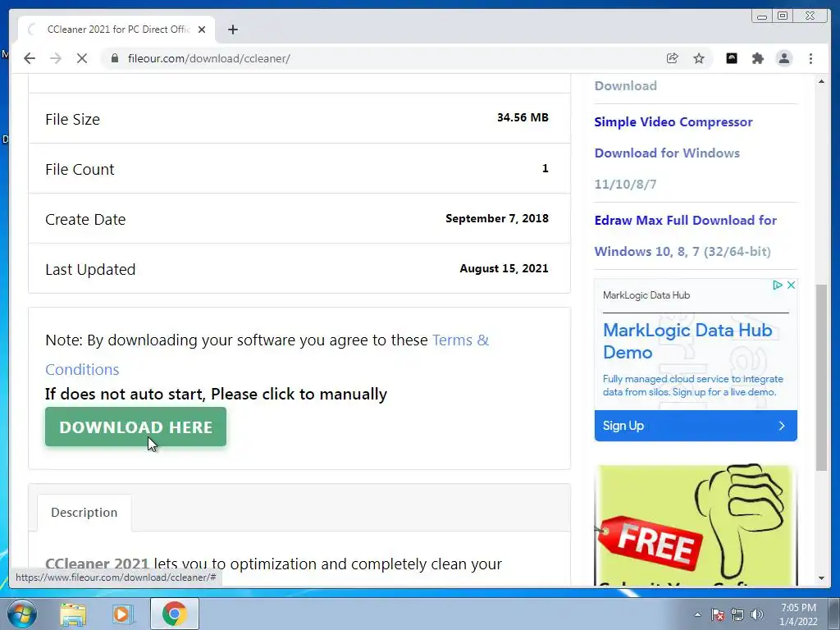Open the Chrome profile avatar
The width and height of the screenshot is (840, 630).
pyautogui.click(x=783, y=58)
